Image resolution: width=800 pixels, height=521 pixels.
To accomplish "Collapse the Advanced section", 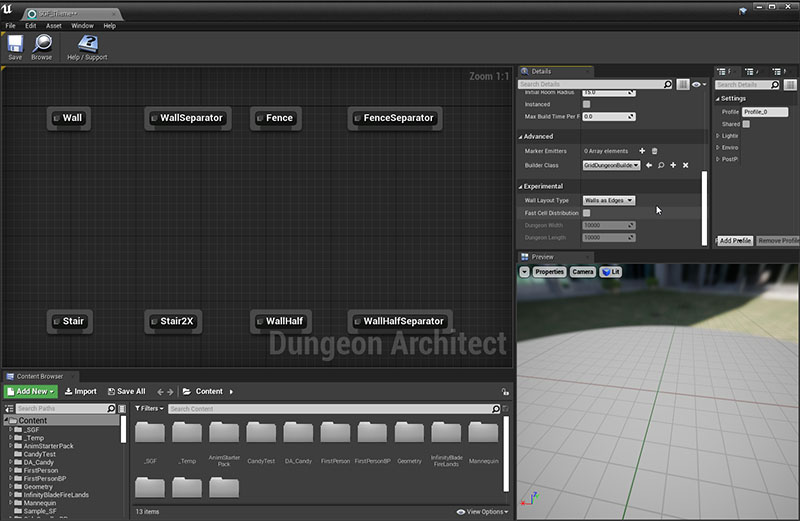I will pyautogui.click(x=520, y=137).
